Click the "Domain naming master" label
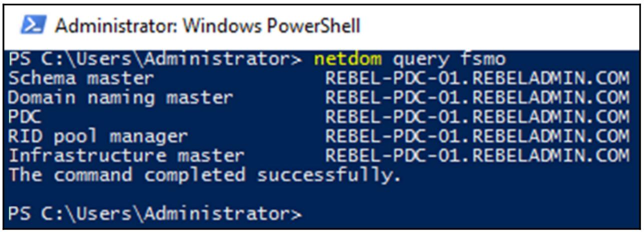 [121, 97]
